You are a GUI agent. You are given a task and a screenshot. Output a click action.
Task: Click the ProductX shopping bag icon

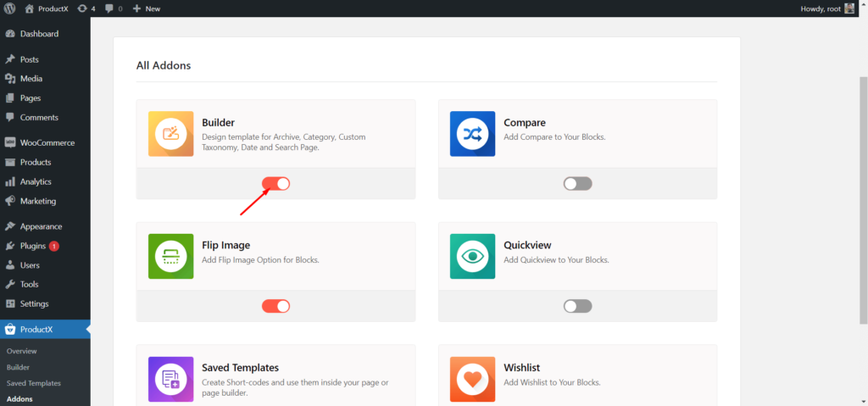tap(10, 330)
